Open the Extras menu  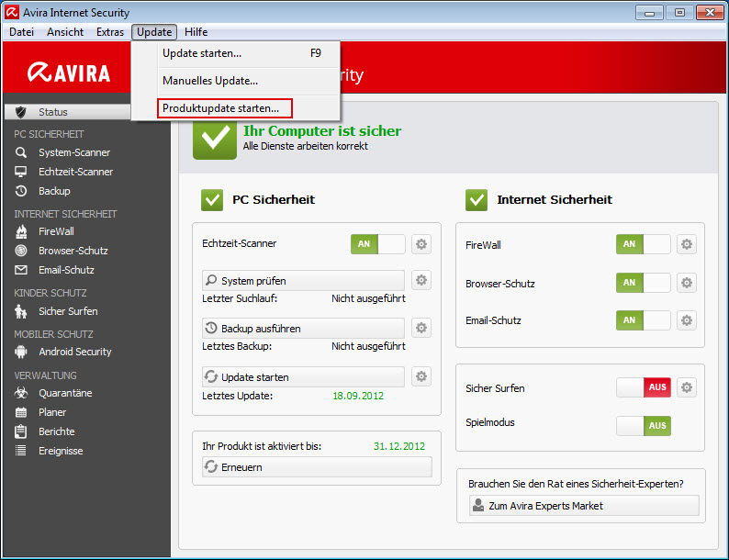pos(110,32)
